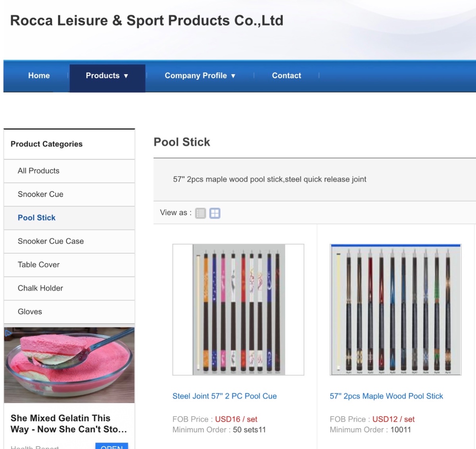View the Gloves category
This screenshot has height=449, width=476.
pos(30,311)
